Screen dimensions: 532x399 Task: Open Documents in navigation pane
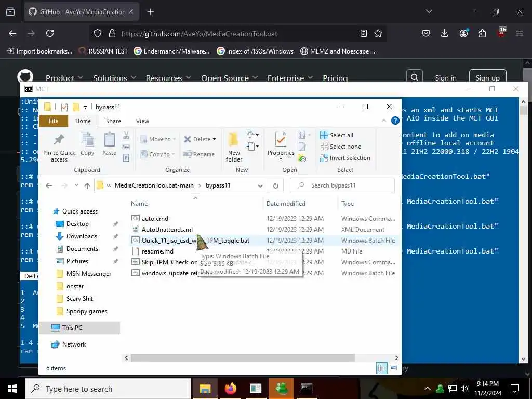82,249
